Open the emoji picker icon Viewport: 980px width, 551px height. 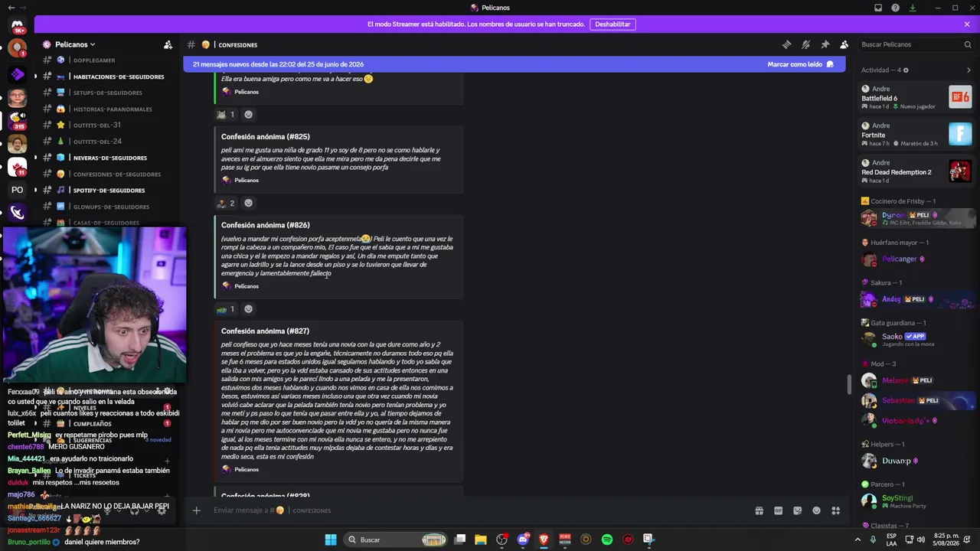point(816,510)
